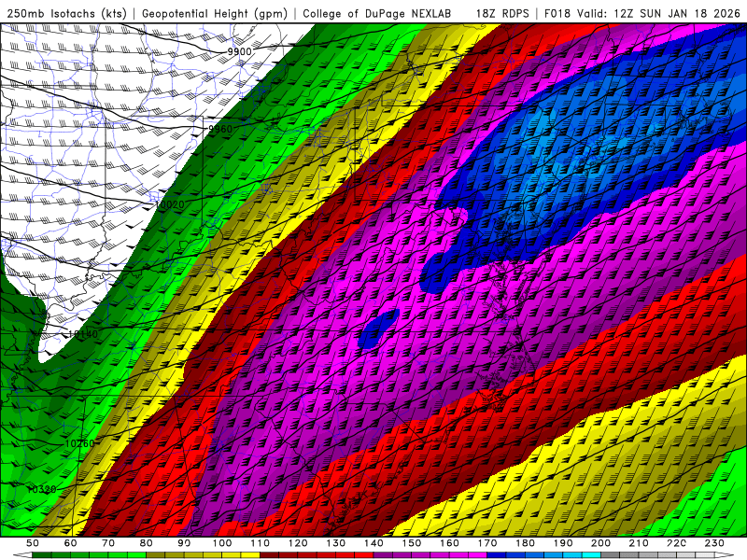Click the 230 value on the color scale
This screenshot has width=747, height=560.
click(714, 543)
